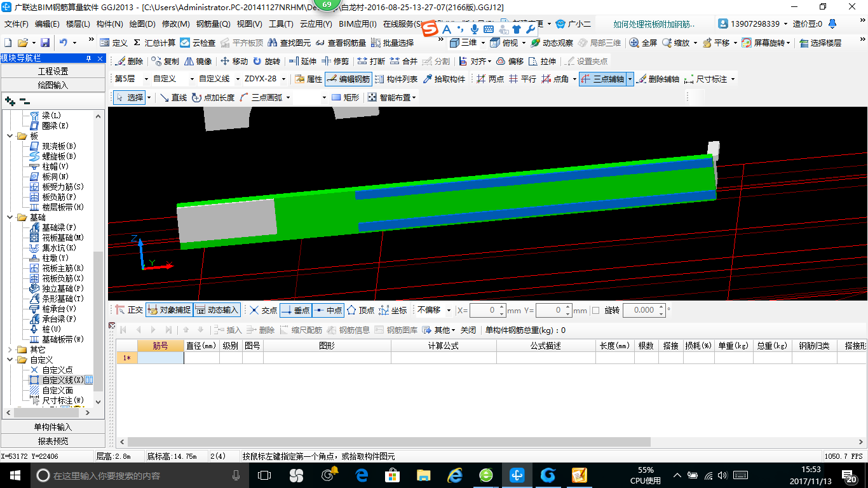Open the 构件(N) menu
The width and height of the screenshot is (868, 488).
(x=110, y=24)
